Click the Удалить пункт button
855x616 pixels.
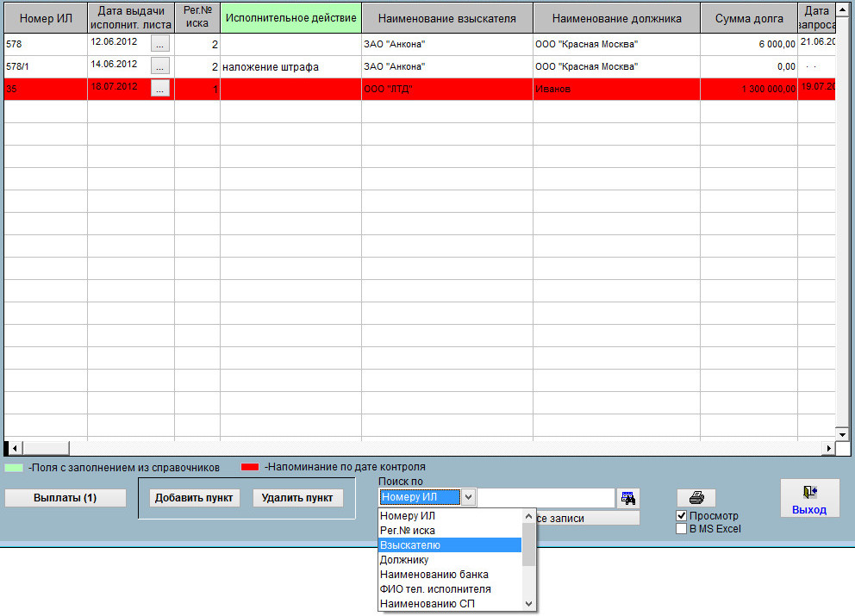point(297,498)
